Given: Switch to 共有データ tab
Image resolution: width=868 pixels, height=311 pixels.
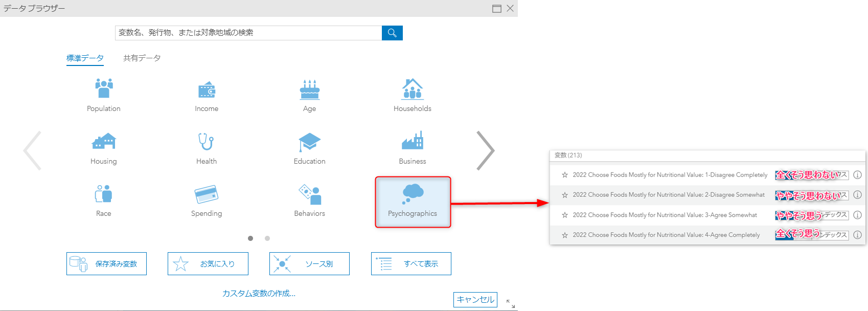Looking at the screenshot, I should coord(142,58).
